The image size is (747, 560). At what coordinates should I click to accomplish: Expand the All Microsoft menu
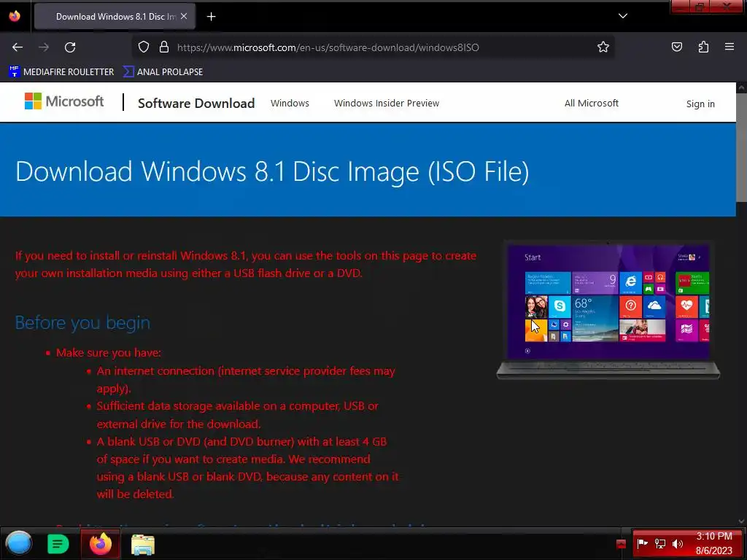point(591,104)
